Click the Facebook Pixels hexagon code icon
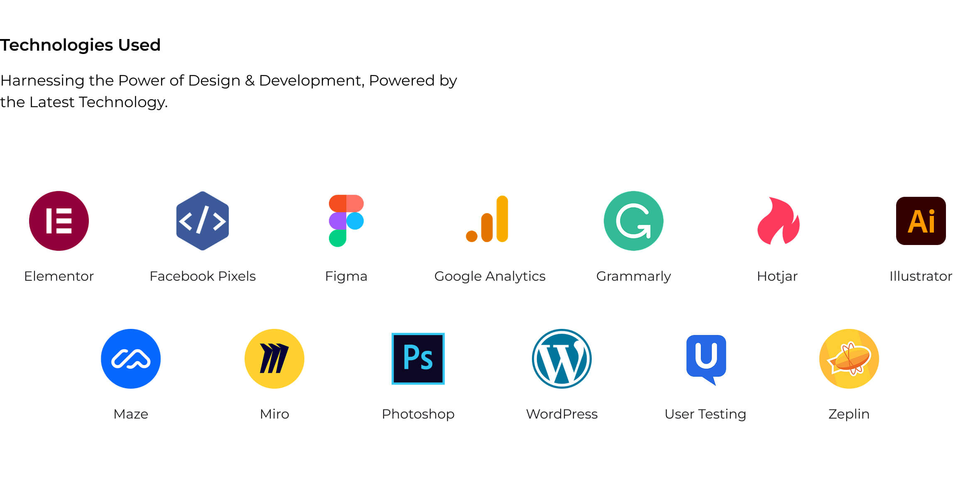Screen dimensions: 980x490 tap(203, 221)
